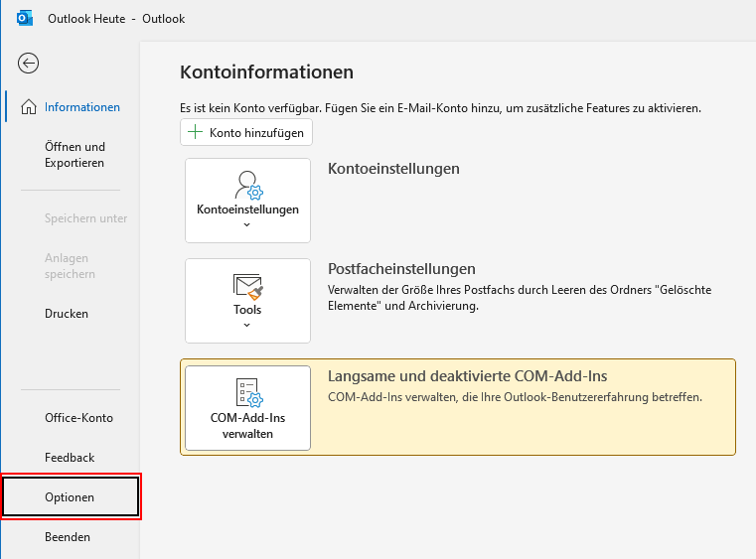
Task: Click the home icon beside Informationen
Action: (29, 107)
